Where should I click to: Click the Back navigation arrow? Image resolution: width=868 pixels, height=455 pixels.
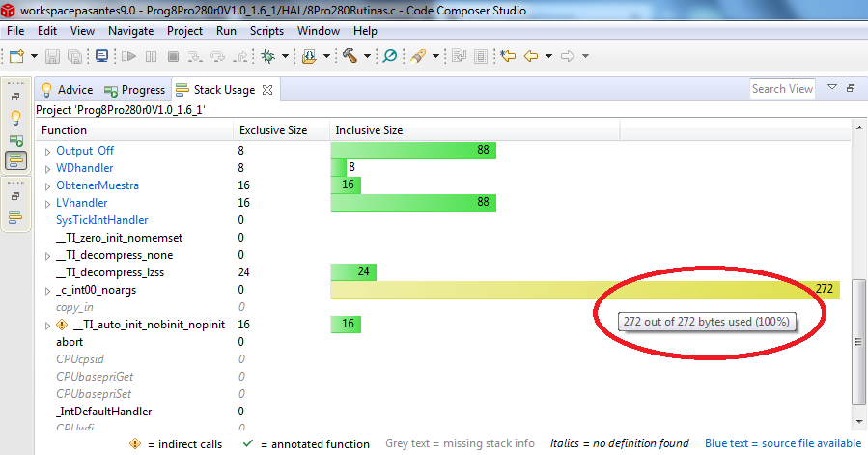coord(531,56)
